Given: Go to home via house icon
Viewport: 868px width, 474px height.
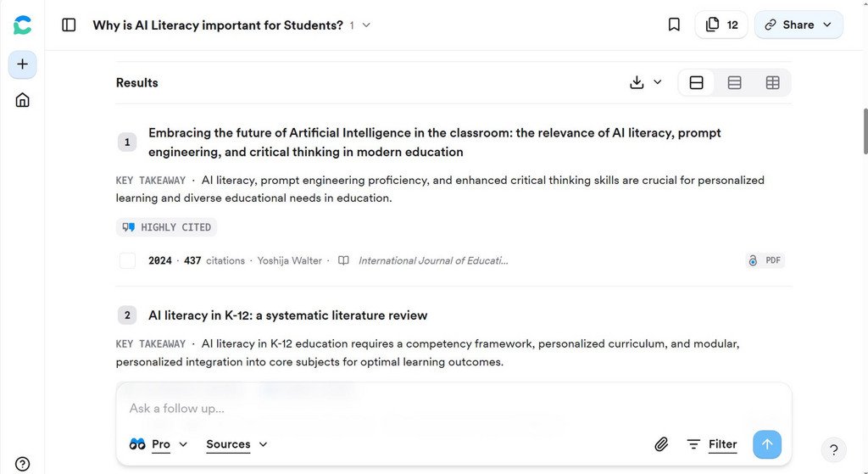Looking at the screenshot, I should click(x=23, y=100).
